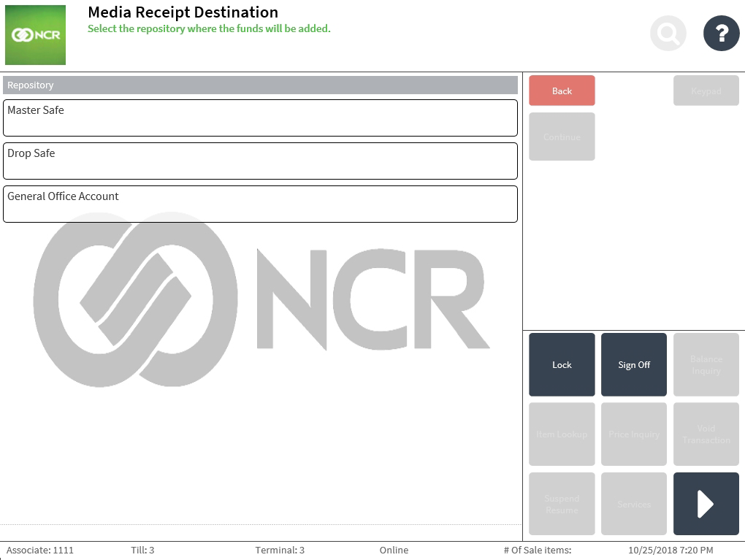The image size is (745, 560).
Task: Open Item Lookup
Action: coord(562,434)
